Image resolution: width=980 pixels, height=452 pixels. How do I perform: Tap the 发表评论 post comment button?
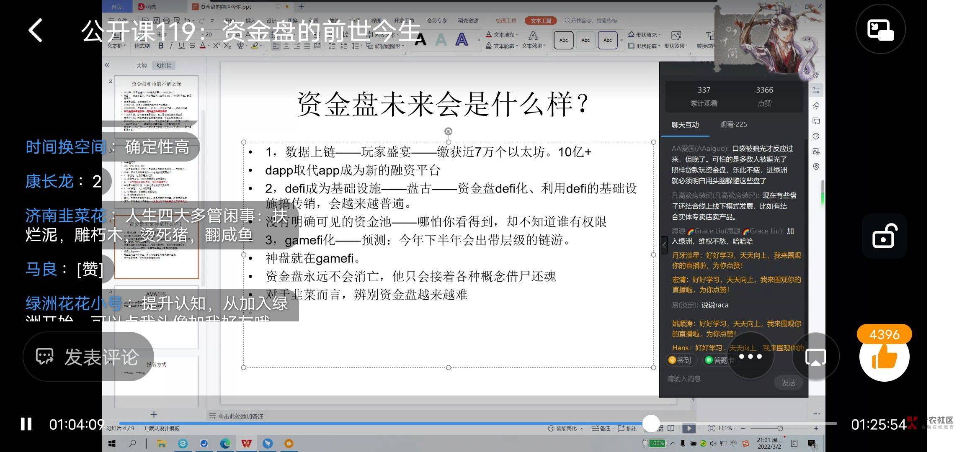(x=88, y=357)
